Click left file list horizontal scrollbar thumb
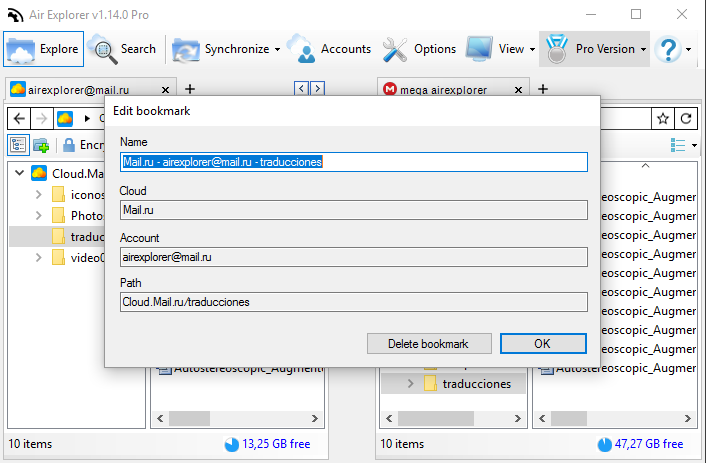Viewport: 706px width, 463px height. click(x=189, y=418)
